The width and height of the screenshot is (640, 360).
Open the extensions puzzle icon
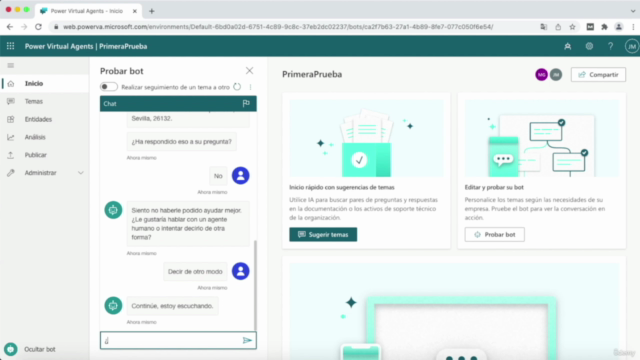[604, 27]
